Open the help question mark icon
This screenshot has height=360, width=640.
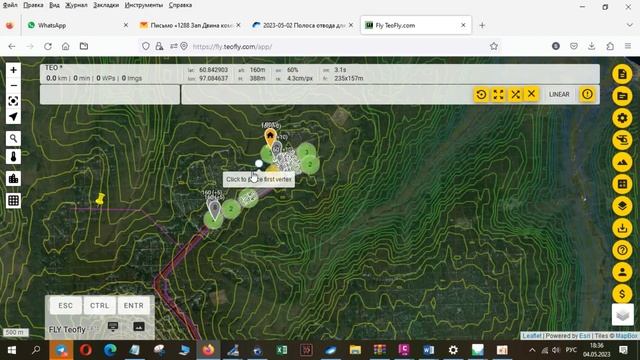pos(622,250)
